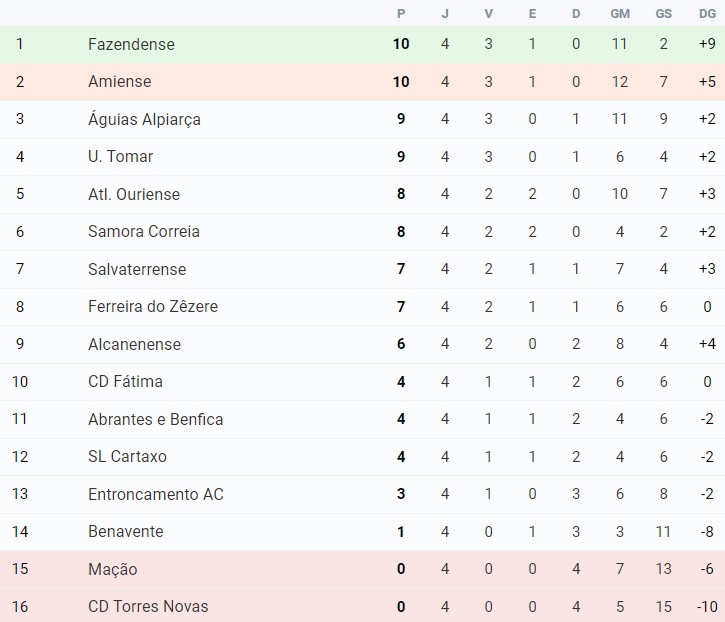Sort by DG goal difference header
Viewport: 725px width, 622px height.
pyautogui.click(x=707, y=13)
